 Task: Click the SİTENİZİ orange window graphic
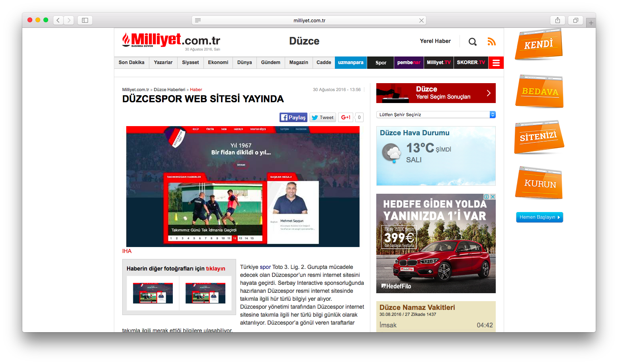(x=539, y=137)
